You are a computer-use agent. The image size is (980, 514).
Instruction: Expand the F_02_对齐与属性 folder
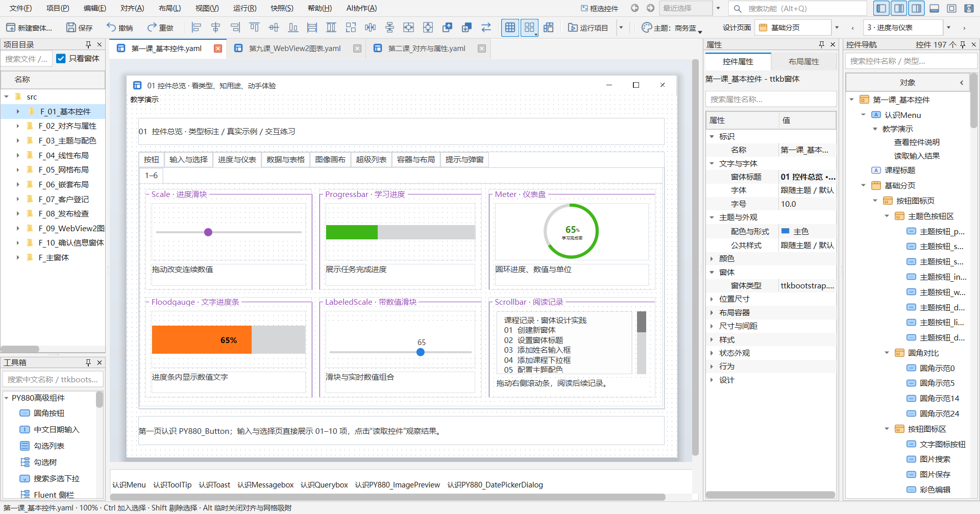tap(18, 126)
